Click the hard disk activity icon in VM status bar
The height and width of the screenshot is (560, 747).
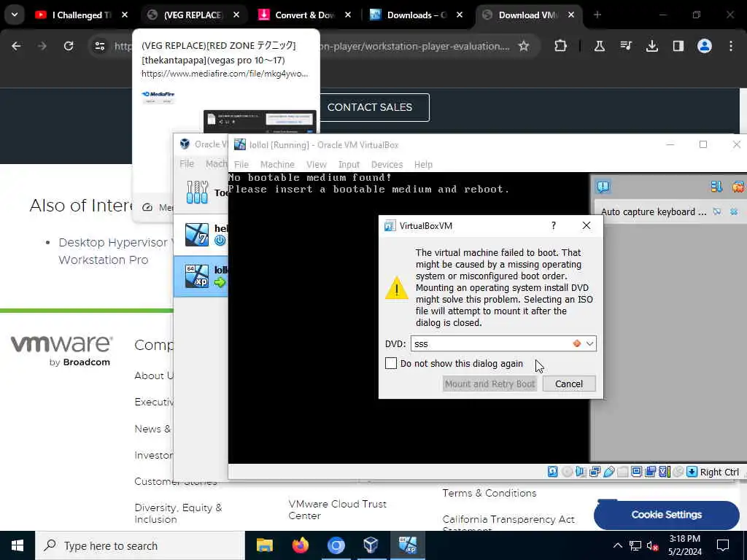(x=553, y=472)
